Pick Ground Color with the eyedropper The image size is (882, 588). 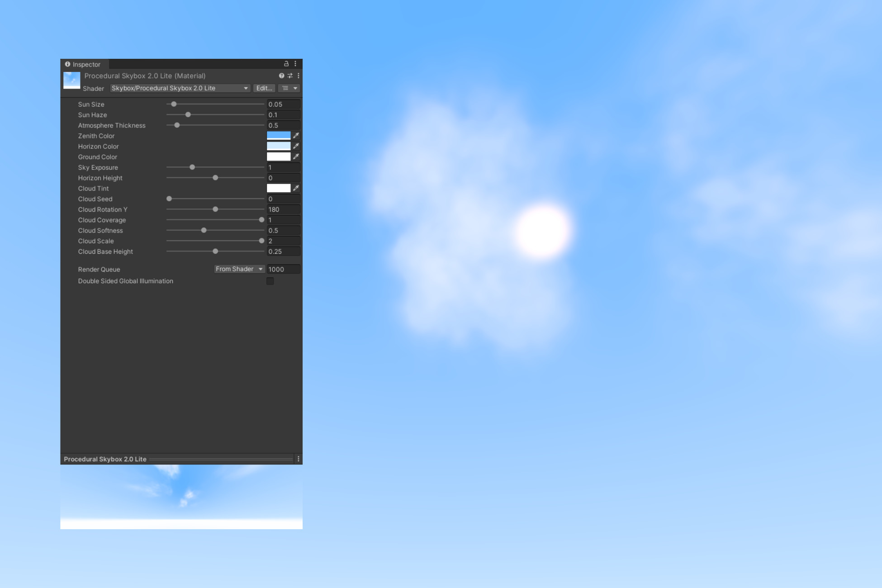pyautogui.click(x=296, y=156)
